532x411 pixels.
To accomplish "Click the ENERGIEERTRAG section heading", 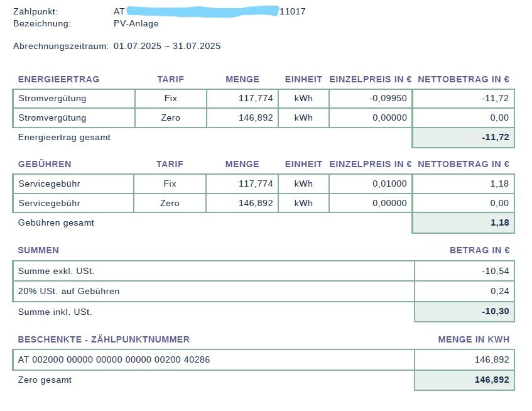I will coord(58,79).
